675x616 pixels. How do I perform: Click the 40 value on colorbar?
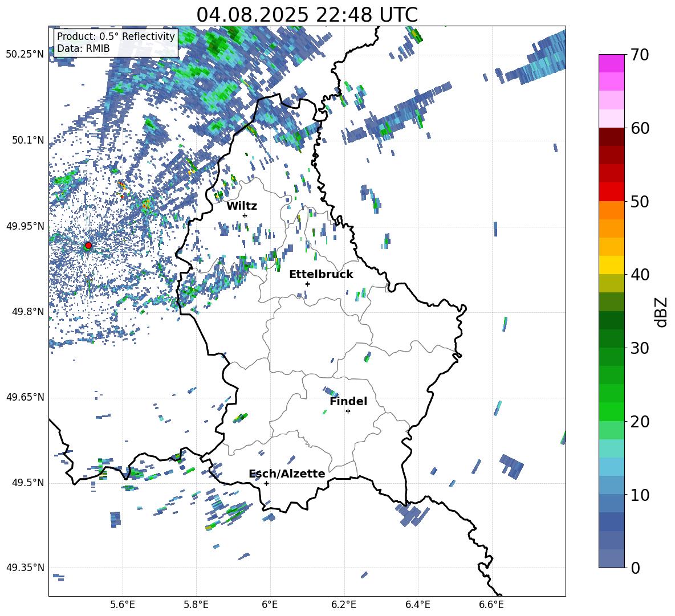point(640,275)
